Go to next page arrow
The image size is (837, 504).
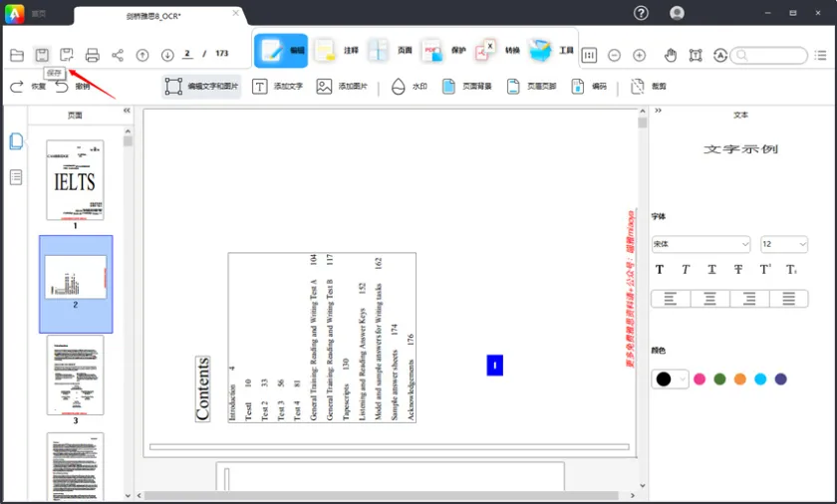167,55
